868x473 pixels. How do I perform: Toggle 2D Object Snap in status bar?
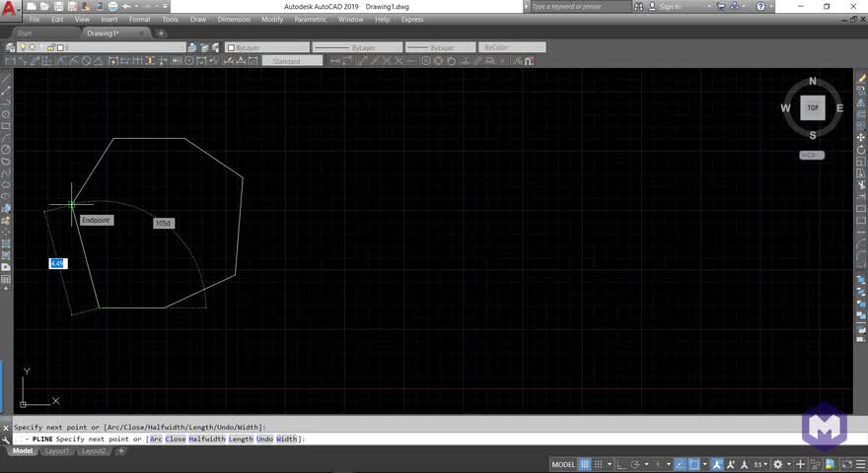(693, 465)
